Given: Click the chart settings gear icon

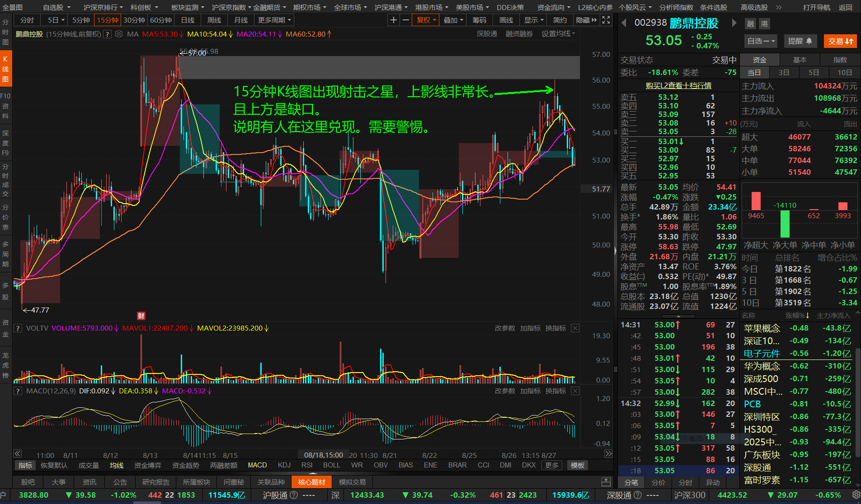Looking at the screenshot, I should click(119, 34).
